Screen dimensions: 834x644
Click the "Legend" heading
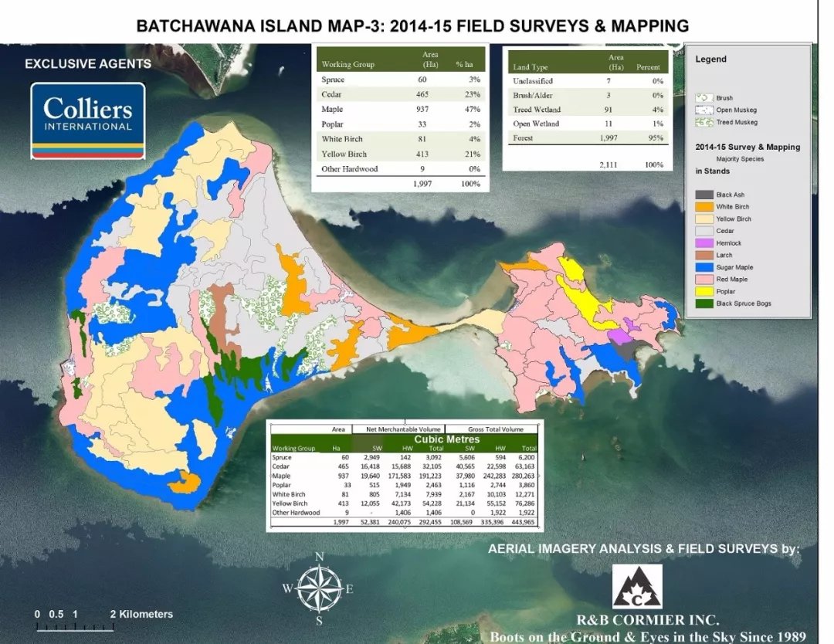pyautogui.click(x=710, y=59)
